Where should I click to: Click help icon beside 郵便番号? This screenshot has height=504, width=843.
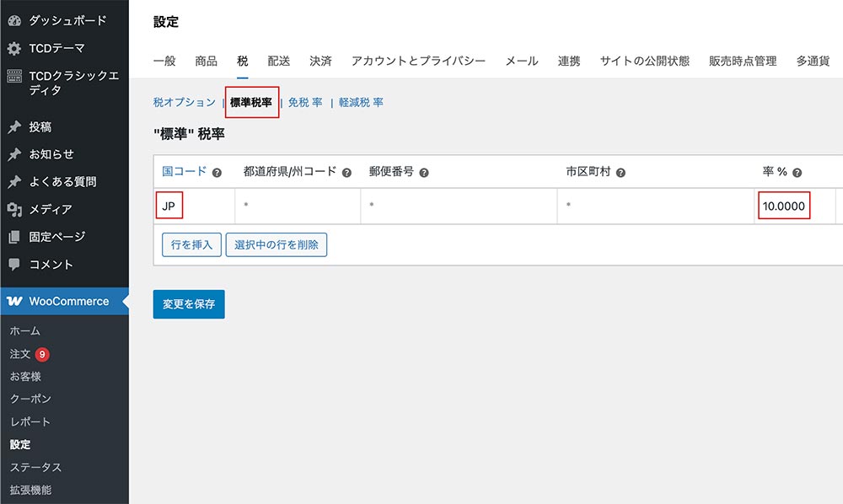pos(424,172)
